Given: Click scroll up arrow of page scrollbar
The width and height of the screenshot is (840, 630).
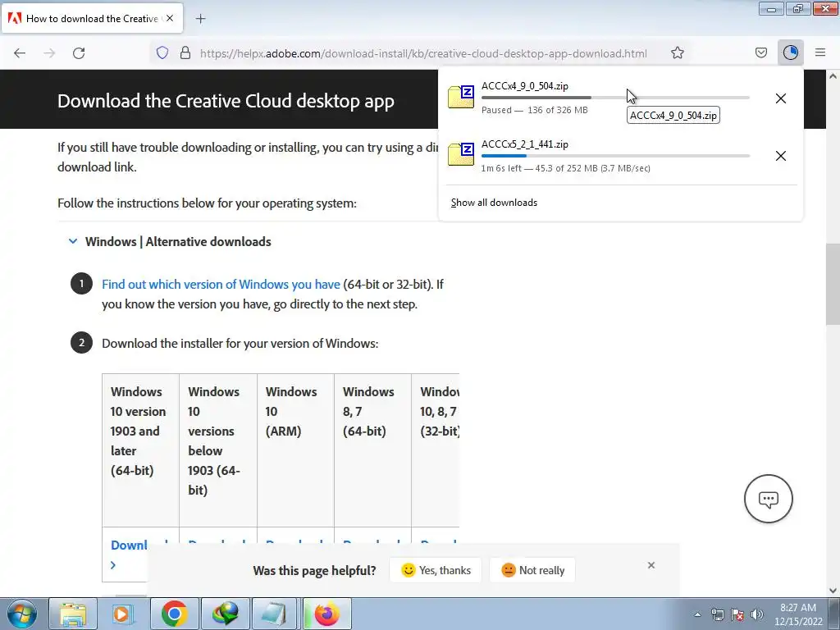Looking at the screenshot, I should (x=833, y=76).
